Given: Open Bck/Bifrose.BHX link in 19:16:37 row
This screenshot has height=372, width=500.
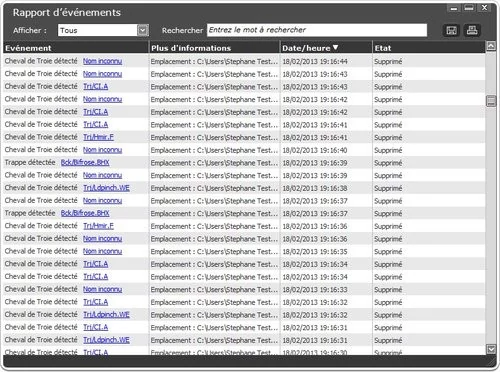Looking at the screenshot, I should (x=85, y=213).
